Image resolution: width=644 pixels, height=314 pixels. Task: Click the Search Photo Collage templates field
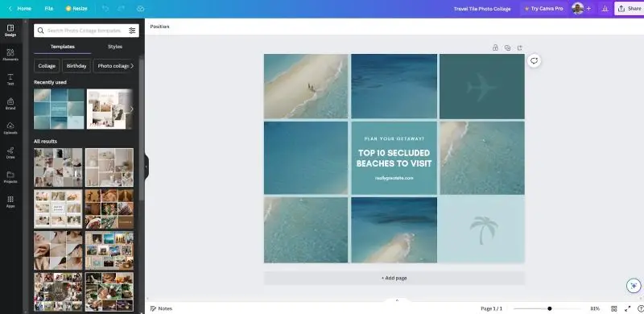tap(85, 31)
